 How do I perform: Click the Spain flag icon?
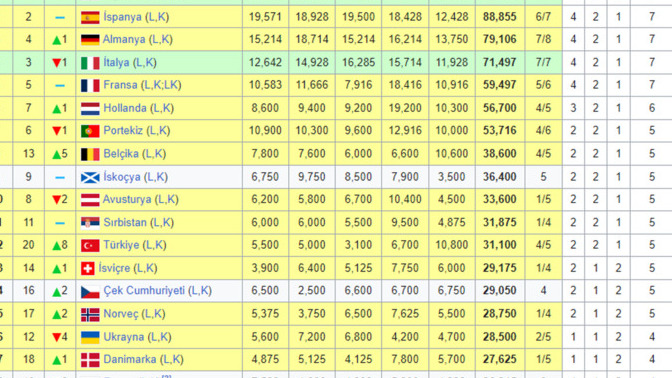pyautogui.click(x=90, y=17)
